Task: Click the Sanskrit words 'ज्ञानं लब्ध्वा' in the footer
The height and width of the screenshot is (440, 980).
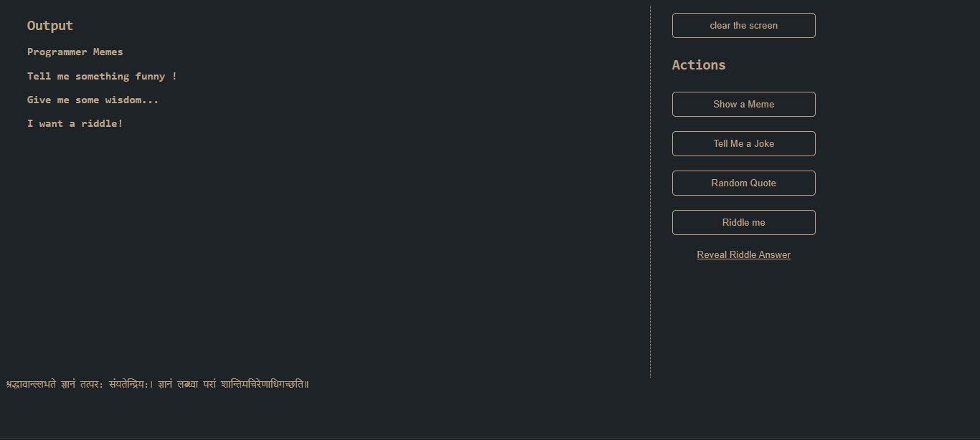Action: pos(179,384)
